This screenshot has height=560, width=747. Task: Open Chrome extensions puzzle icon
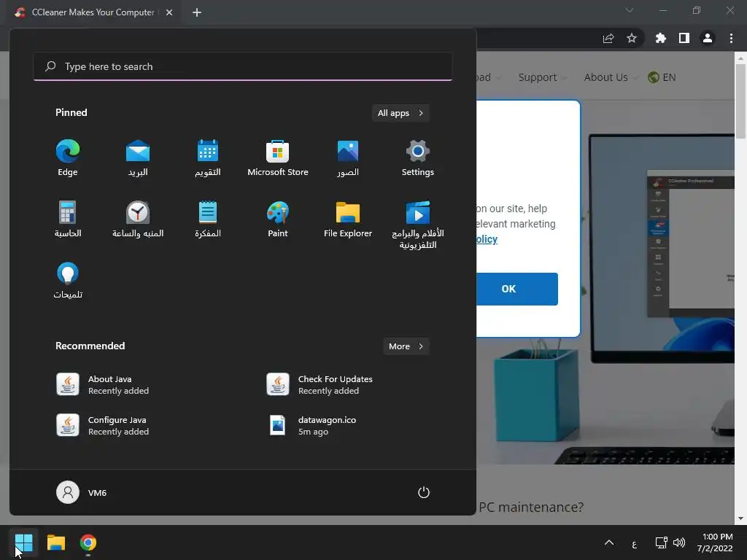pos(661,38)
